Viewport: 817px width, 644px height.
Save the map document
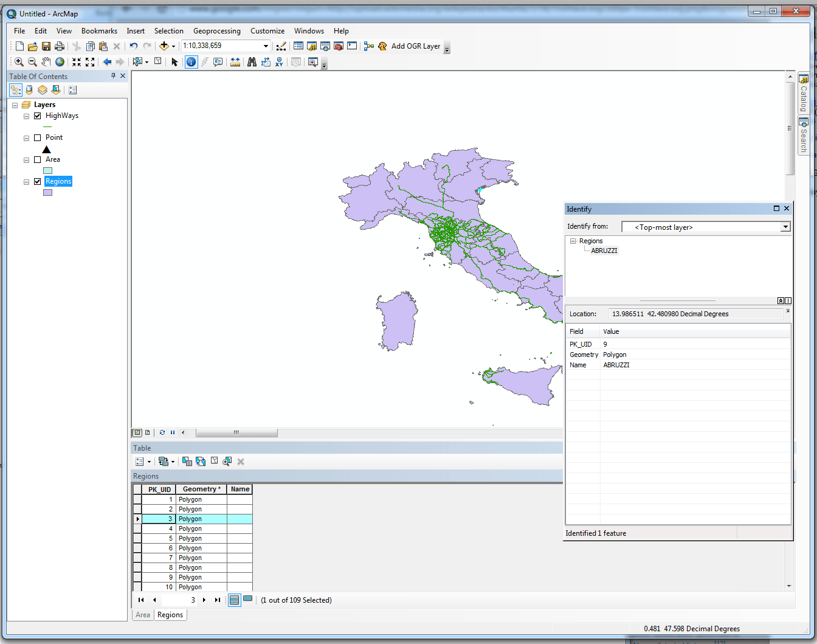[46, 46]
